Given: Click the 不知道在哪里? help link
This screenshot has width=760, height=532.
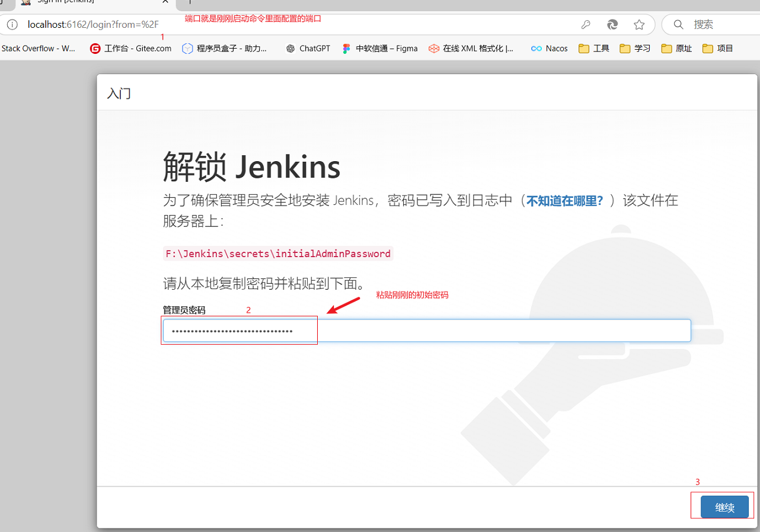Looking at the screenshot, I should click(564, 201).
